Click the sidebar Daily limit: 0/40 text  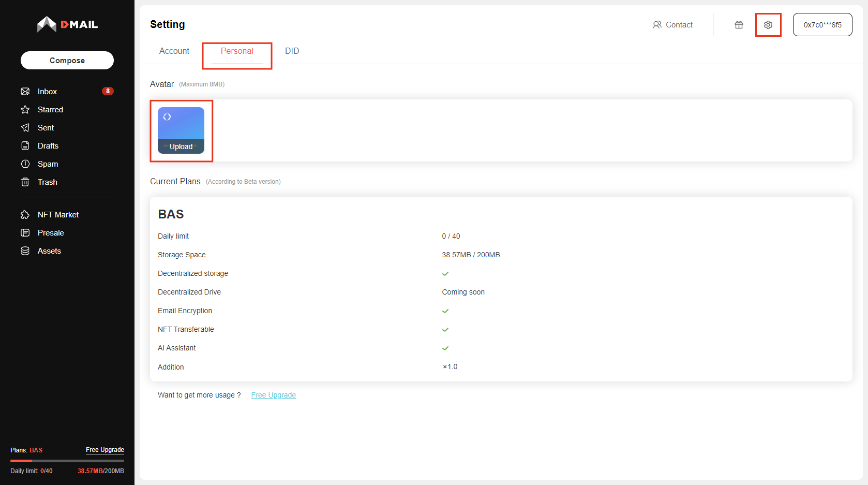[32, 471]
